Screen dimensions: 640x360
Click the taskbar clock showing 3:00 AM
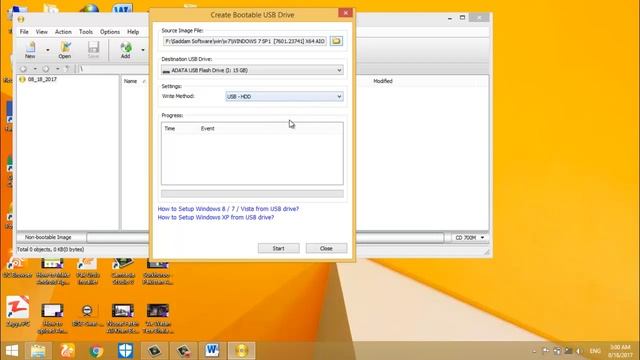tap(620, 351)
